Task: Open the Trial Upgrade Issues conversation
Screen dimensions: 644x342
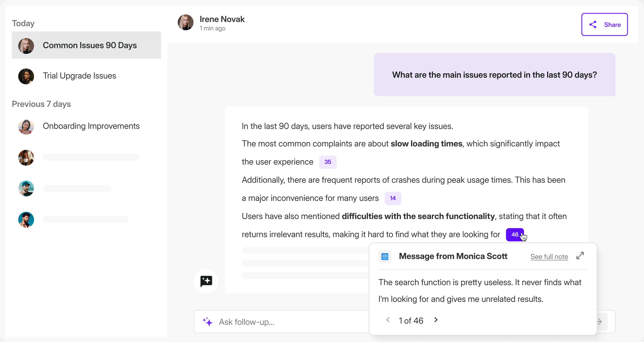Action: 79,76
